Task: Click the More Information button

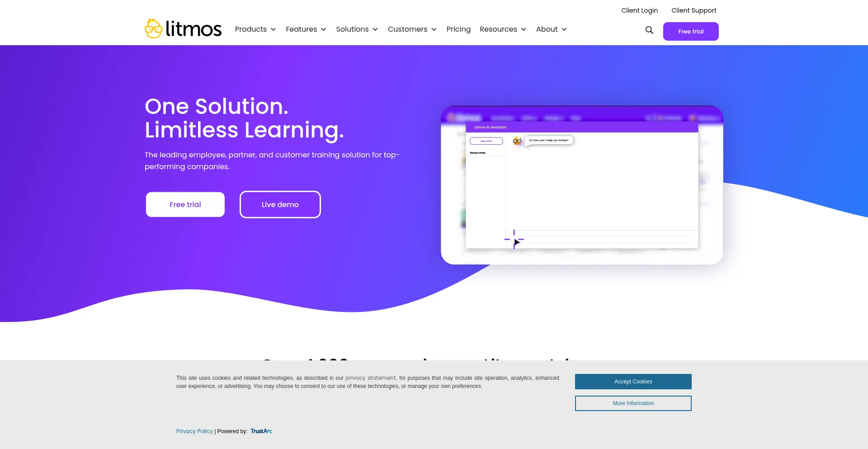Action: coord(633,403)
